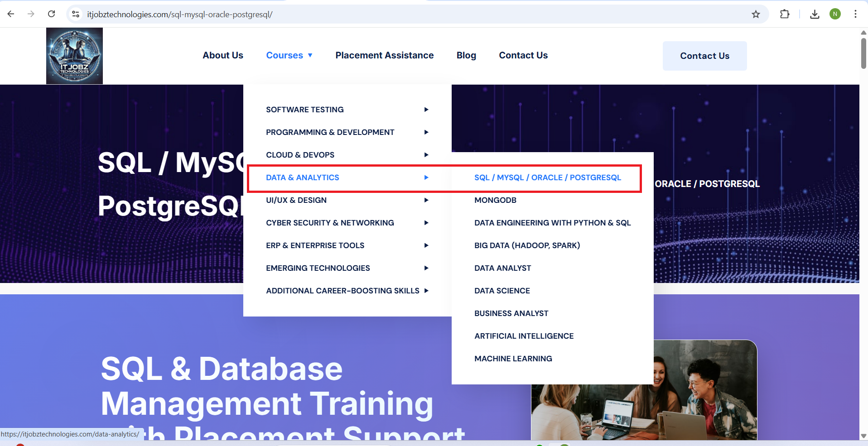Click the IT Jobz Technologies logo
Screen dimensions: 868x446
pos(74,56)
